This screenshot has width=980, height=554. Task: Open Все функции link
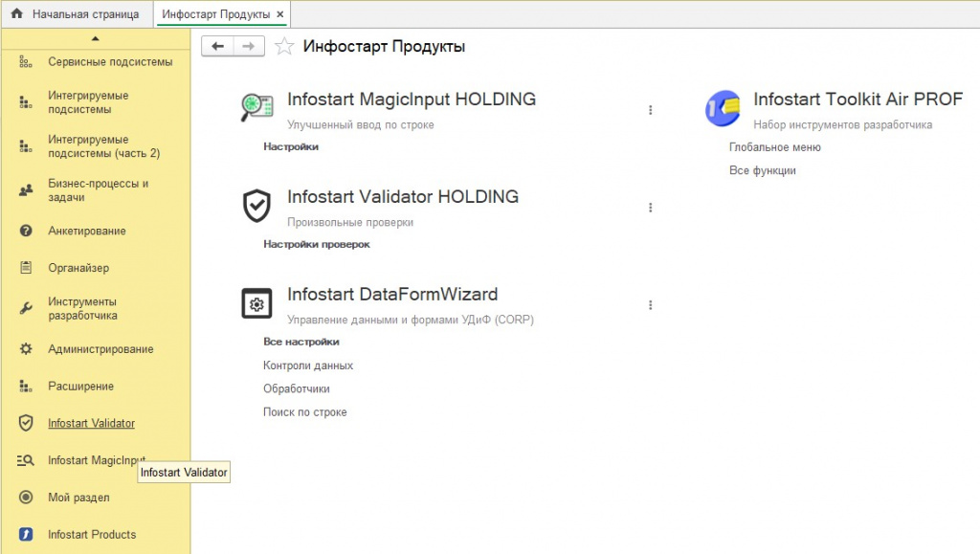(763, 170)
